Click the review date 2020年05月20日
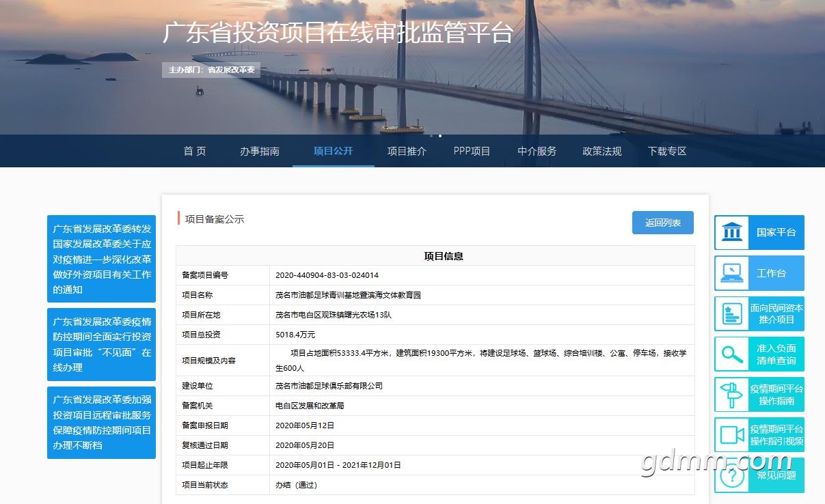825x504 pixels. click(x=305, y=445)
